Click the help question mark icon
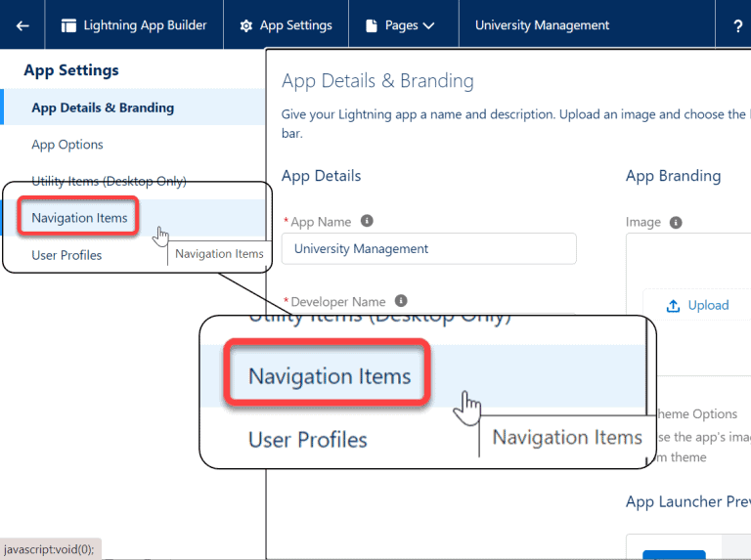751x560 pixels. [x=737, y=25]
